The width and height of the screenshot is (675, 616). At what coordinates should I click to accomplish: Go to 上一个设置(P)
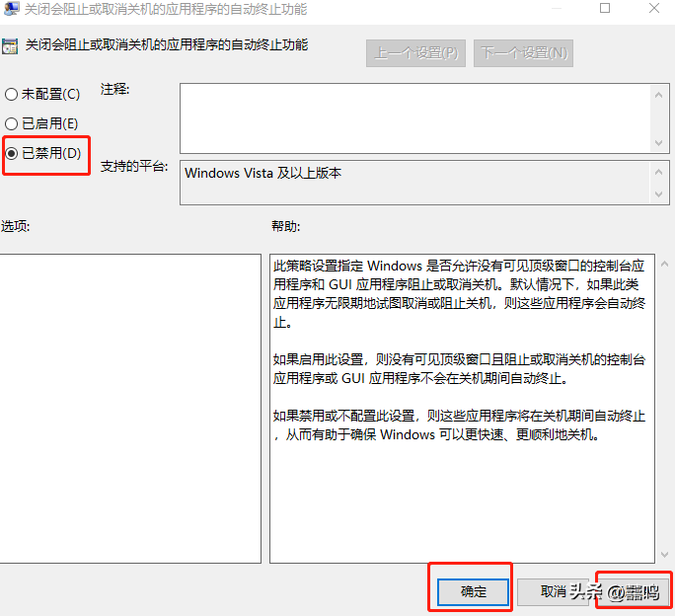coord(415,53)
